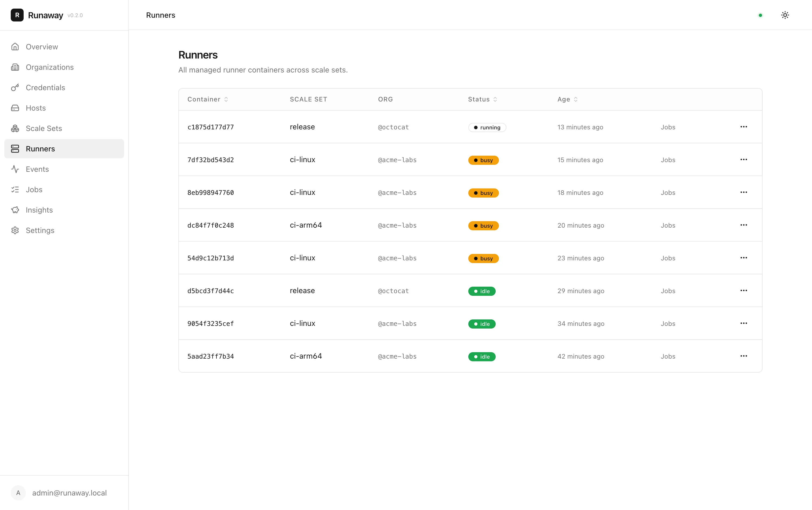812x510 pixels.
Task: Open Hosts section
Action: pos(64,108)
